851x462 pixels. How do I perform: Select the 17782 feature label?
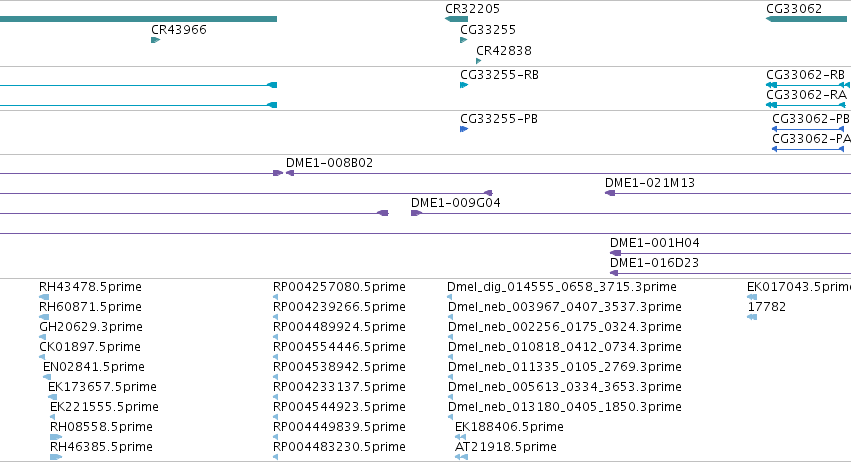click(766, 307)
